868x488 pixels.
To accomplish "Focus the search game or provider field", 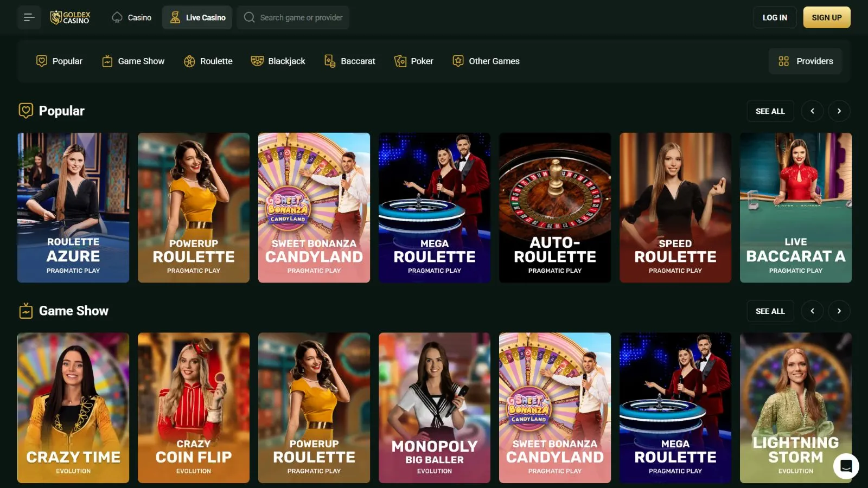I will click(x=301, y=17).
